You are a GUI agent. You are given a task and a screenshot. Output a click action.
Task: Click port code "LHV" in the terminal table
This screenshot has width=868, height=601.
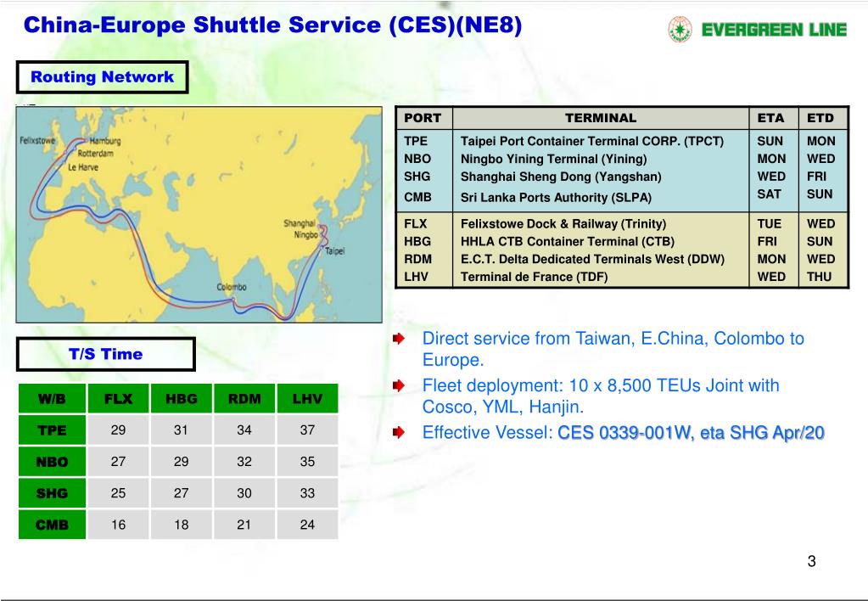(416, 277)
